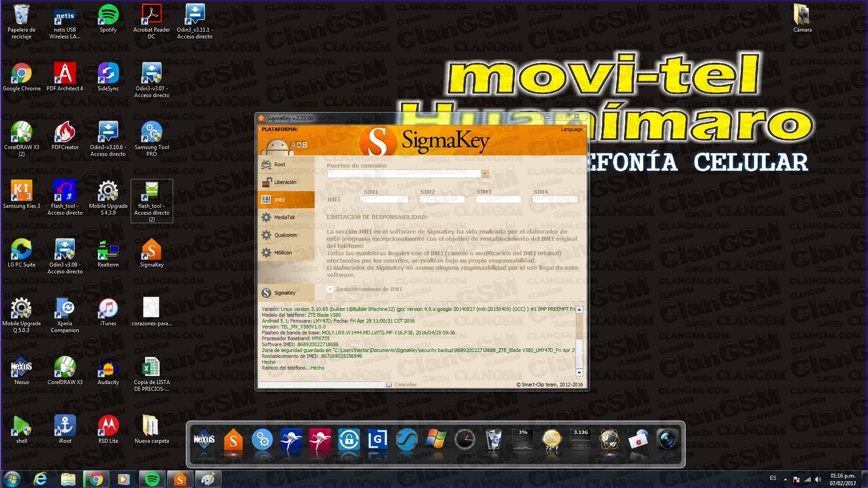Select the Mobile Upgrade S 4.3.9 icon

[108, 198]
